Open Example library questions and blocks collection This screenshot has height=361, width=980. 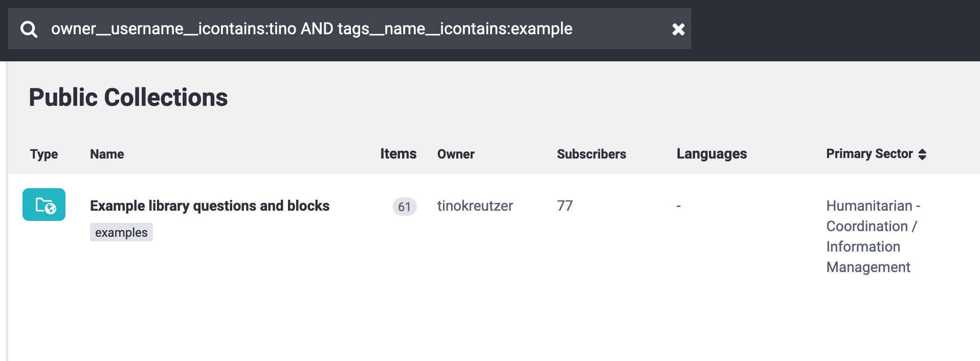click(210, 206)
